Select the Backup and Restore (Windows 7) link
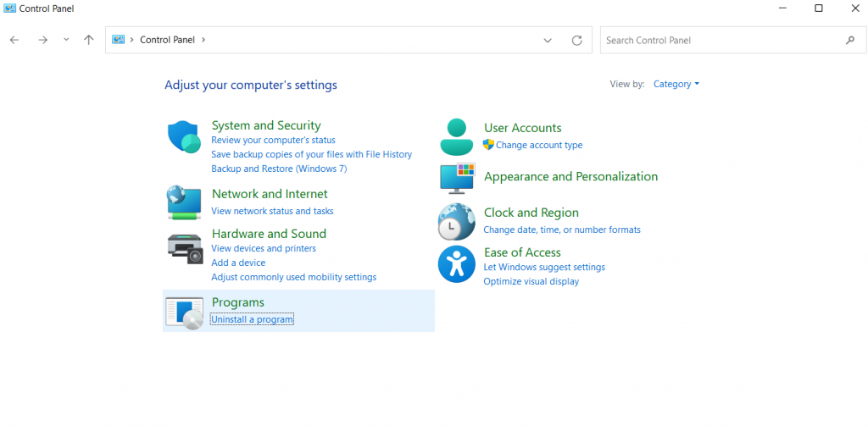The image size is (868, 426). tap(279, 169)
